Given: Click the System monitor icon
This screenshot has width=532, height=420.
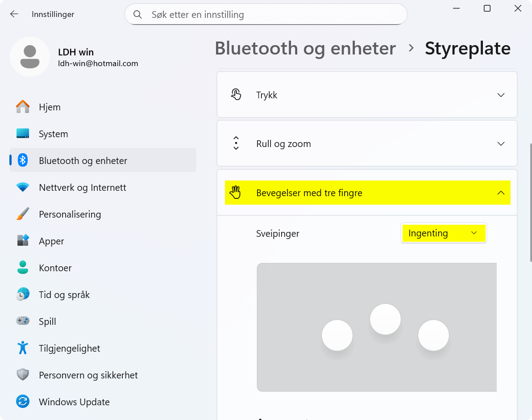Looking at the screenshot, I should click(22, 134).
